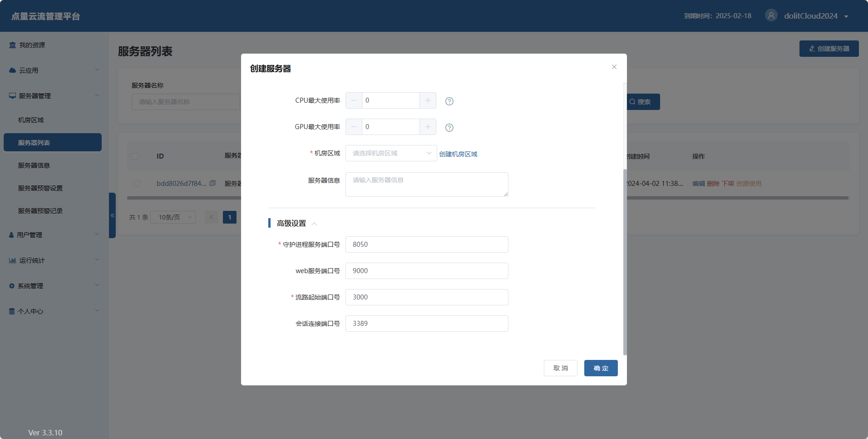
Task: Close the create server dialog
Action: click(x=614, y=67)
